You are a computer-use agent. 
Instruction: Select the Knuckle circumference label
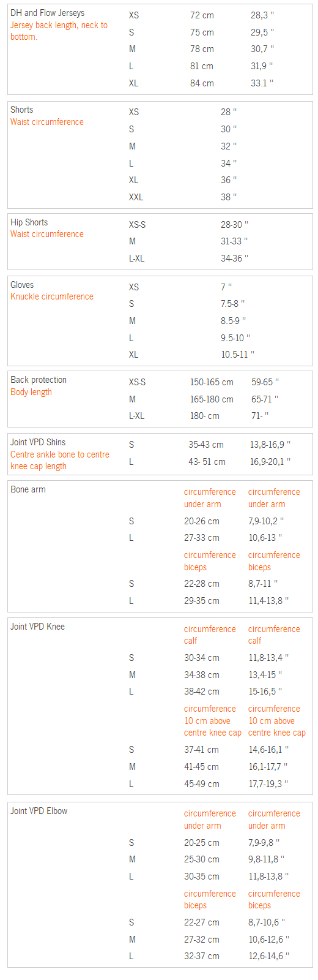pyautogui.click(x=52, y=296)
